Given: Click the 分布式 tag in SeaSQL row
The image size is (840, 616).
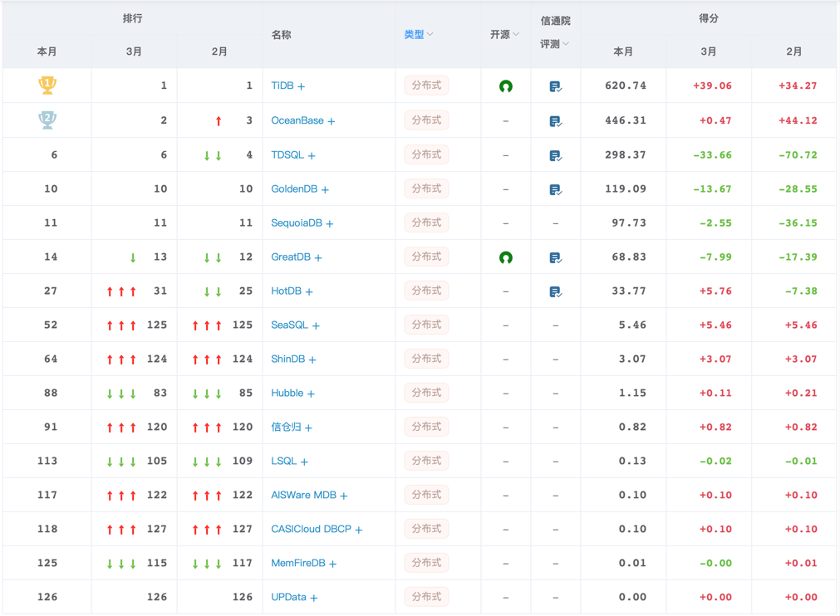Looking at the screenshot, I should pyautogui.click(x=426, y=325).
